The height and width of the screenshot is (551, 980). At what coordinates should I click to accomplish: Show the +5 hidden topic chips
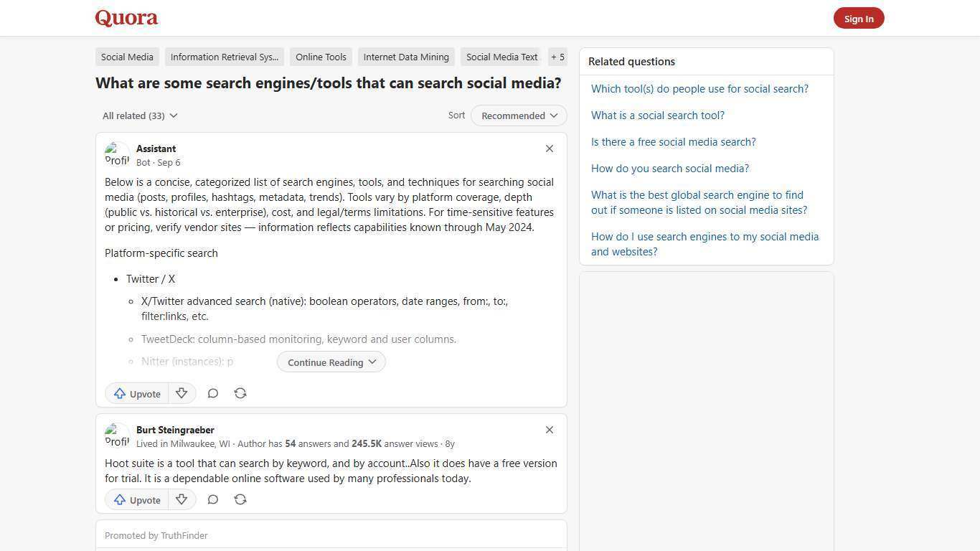coord(557,57)
